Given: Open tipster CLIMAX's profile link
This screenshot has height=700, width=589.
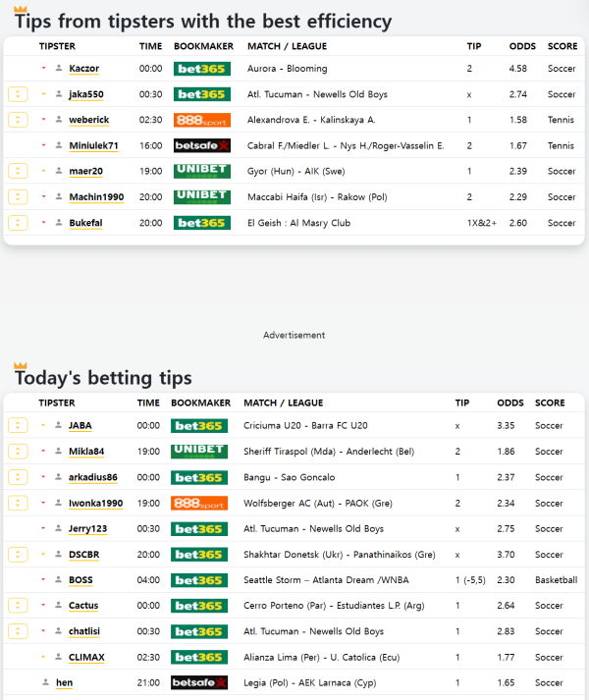Looking at the screenshot, I should 86,657.
